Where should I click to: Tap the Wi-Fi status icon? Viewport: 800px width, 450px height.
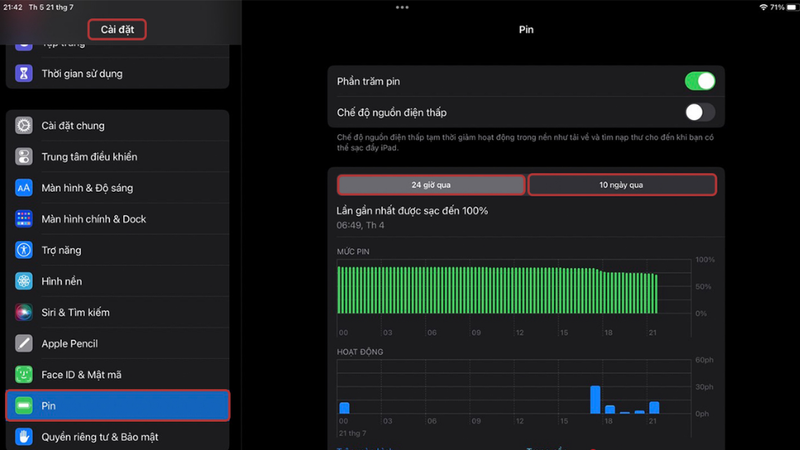(763, 7)
